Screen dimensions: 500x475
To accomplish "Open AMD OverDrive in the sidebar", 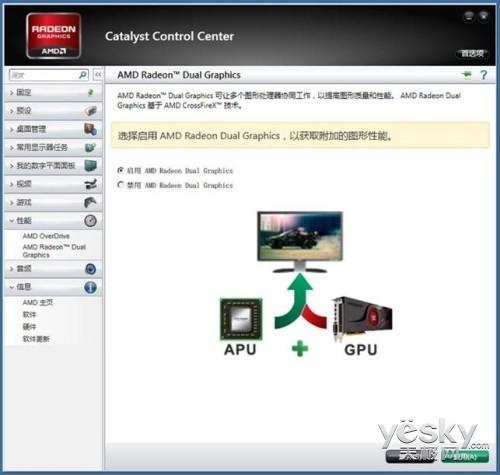I will point(46,236).
